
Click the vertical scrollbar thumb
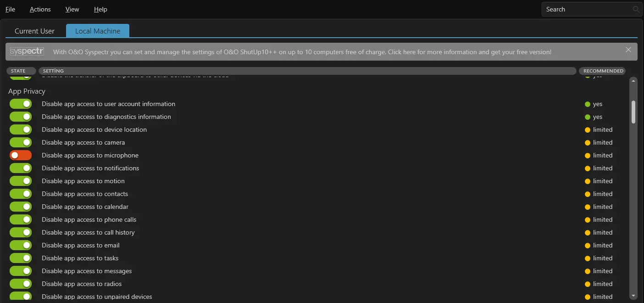(633, 112)
